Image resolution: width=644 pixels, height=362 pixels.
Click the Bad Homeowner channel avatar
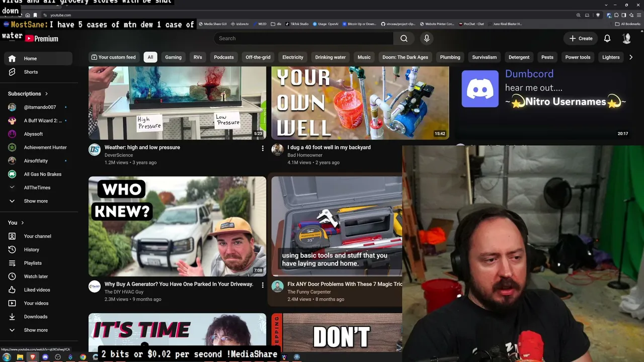[x=277, y=150]
